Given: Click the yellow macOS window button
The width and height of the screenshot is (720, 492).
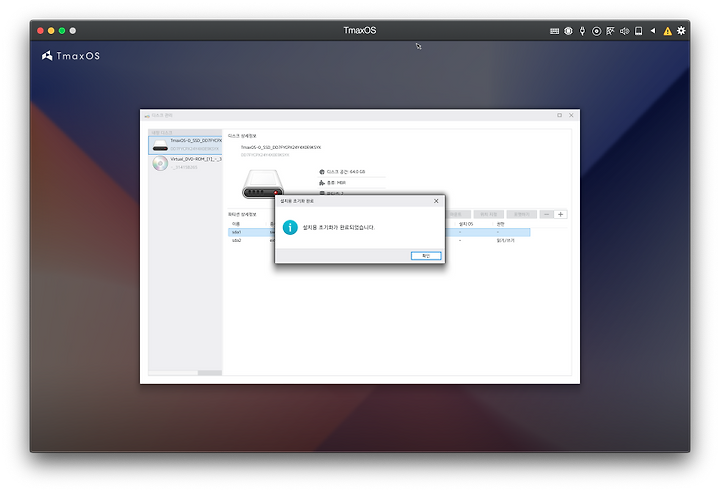Looking at the screenshot, I should coord(51,31).
